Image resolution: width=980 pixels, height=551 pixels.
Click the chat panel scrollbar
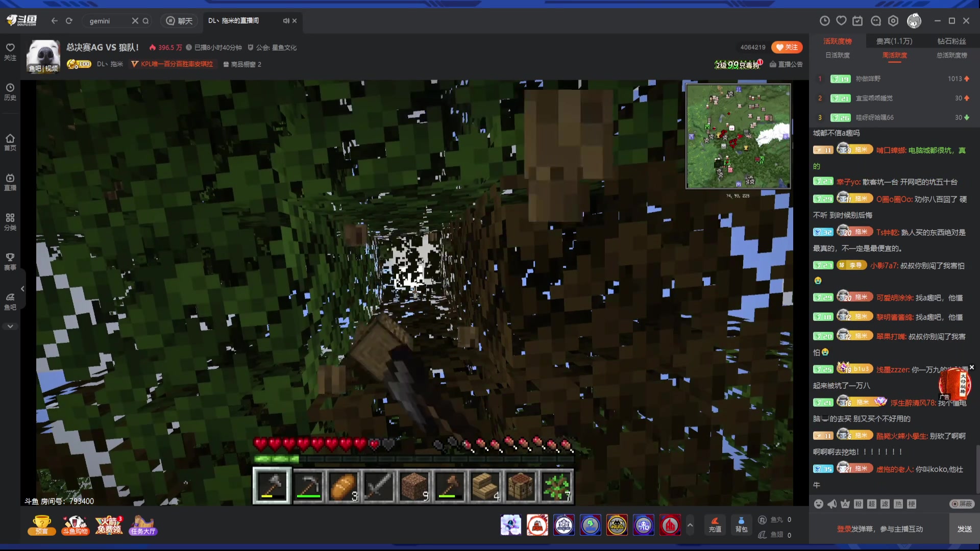pos(977,469)
